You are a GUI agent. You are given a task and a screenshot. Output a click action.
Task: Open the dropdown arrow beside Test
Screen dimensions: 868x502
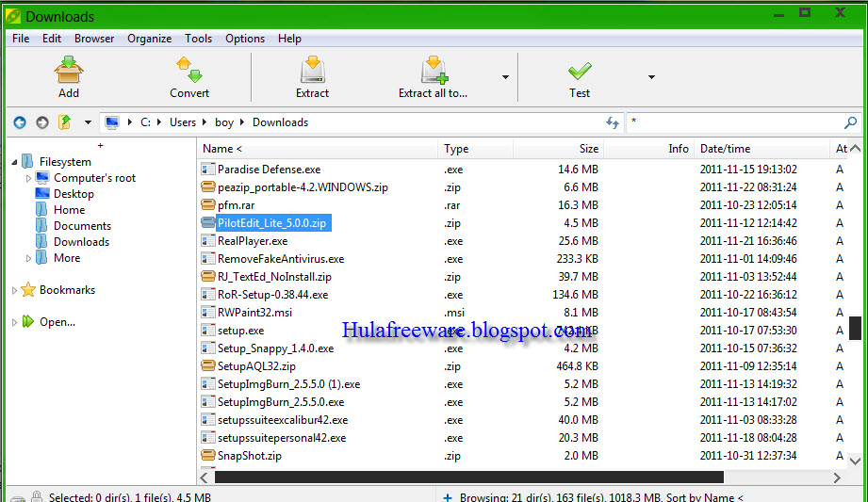point(651,77)
